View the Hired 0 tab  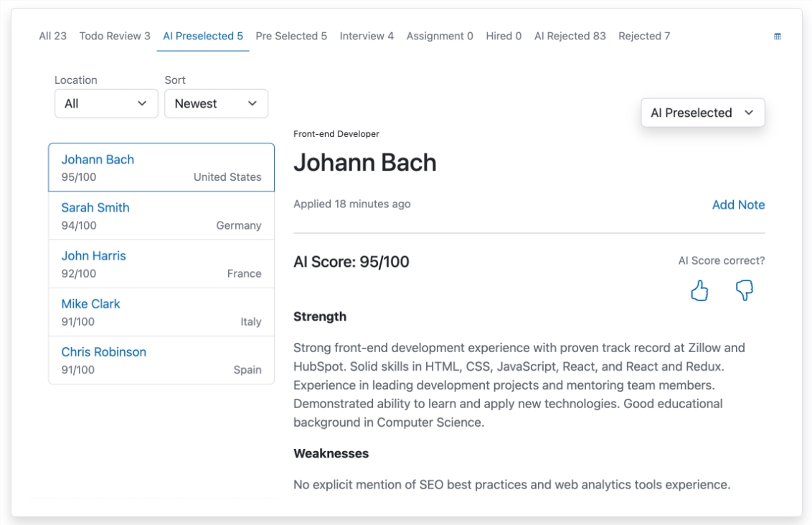pos(504,36)
